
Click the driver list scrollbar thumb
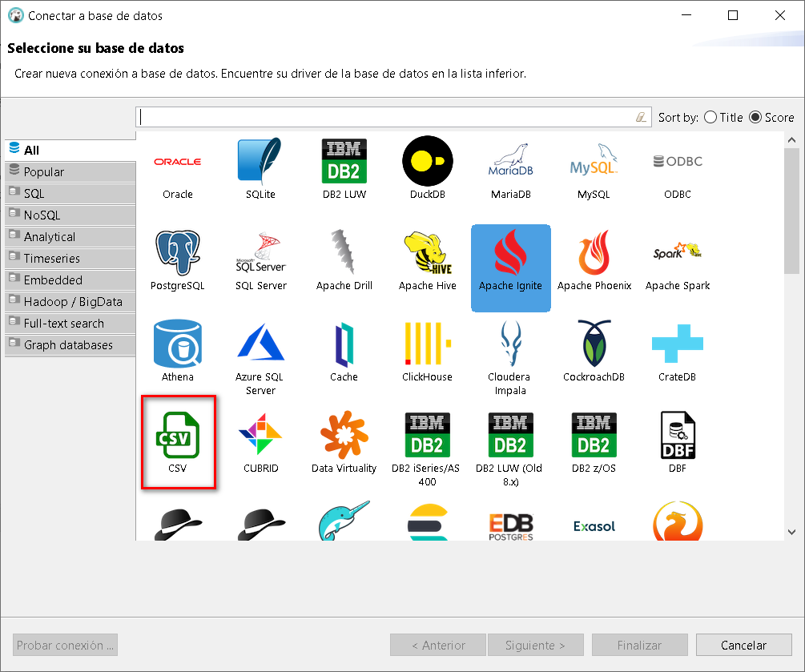(x=791, y=211)
